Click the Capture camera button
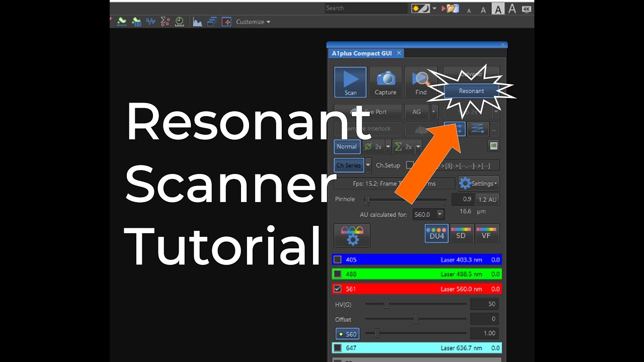 tap(385, 82)
